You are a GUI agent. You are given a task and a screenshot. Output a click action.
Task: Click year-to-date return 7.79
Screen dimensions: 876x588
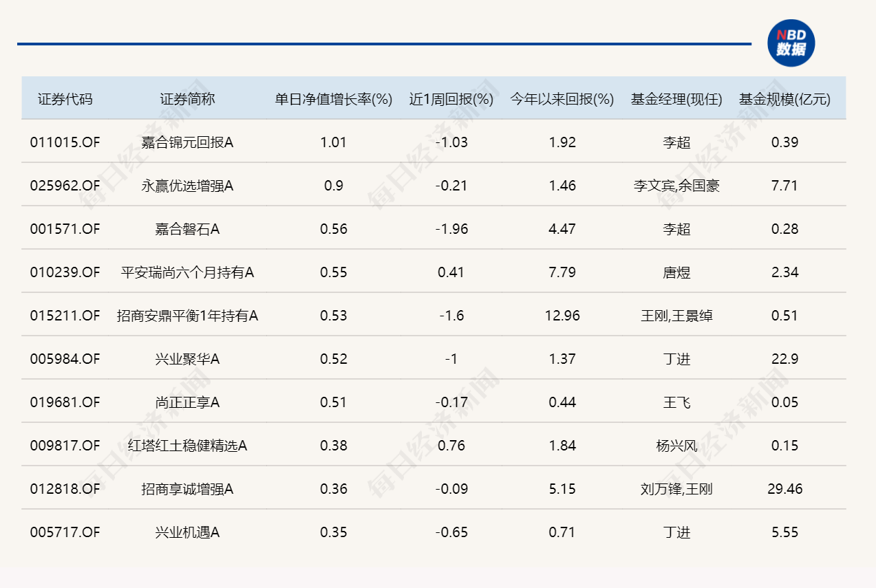tap(562, 272)
